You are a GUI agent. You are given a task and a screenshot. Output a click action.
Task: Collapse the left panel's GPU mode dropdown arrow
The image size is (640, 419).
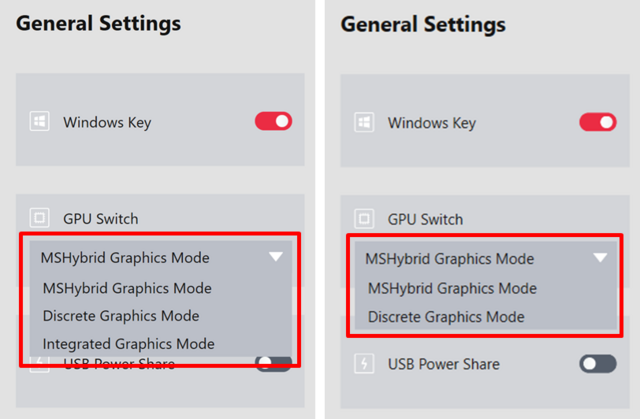pos(276,257)
